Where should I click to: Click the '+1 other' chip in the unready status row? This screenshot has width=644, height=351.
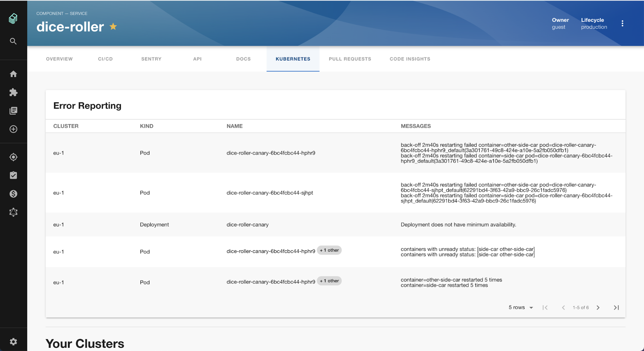click(x=329, y=250)
